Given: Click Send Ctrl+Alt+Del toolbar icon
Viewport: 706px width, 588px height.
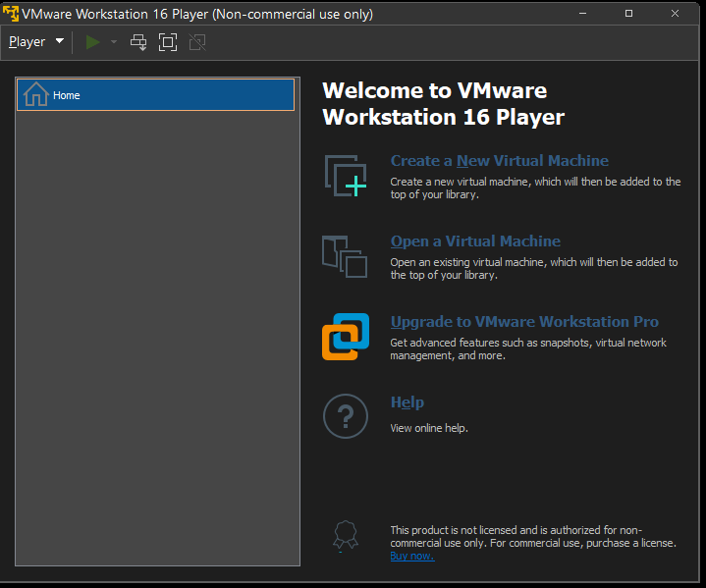Looking at the screenshot, I should pyautogui.click(x=138, y=42).
